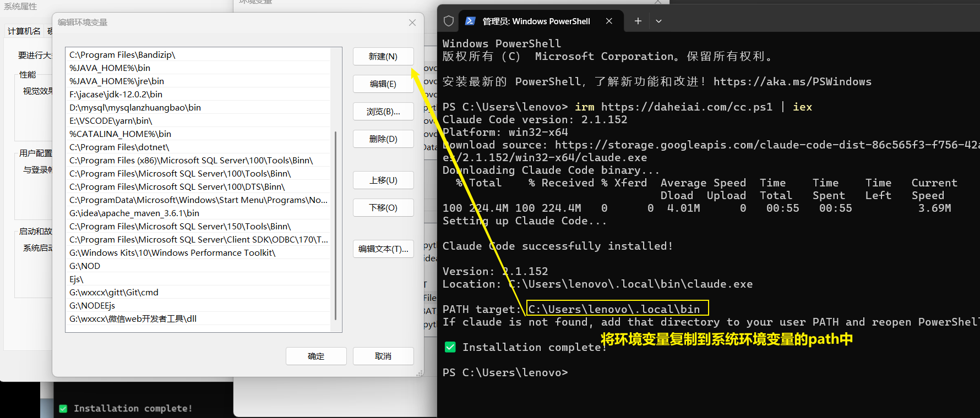
Task: Select the C:\Program Files\dotnet\ entry
Action: pos(198,147)
